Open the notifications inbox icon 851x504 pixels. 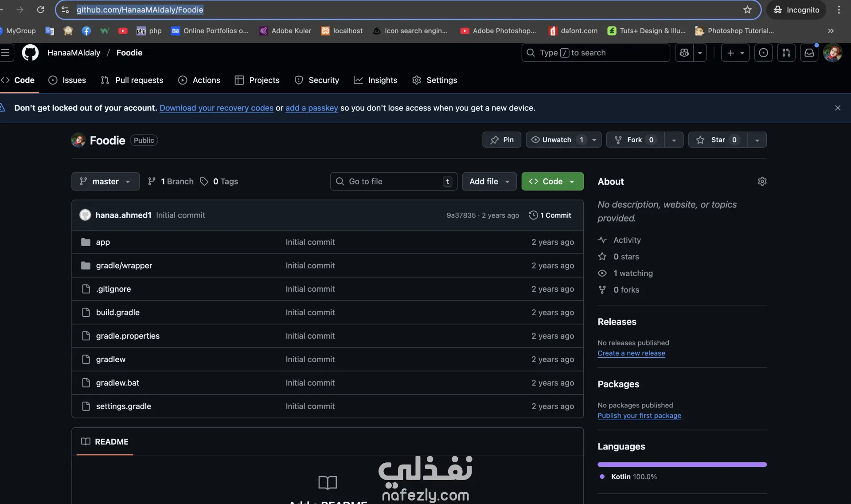click(x=809, y=53)
